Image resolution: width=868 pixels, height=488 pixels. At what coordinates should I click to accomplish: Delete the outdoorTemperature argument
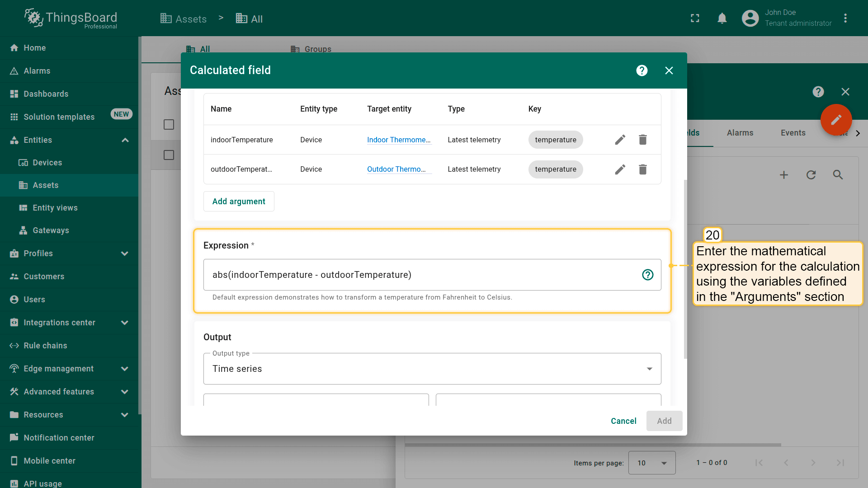[642, 169]
